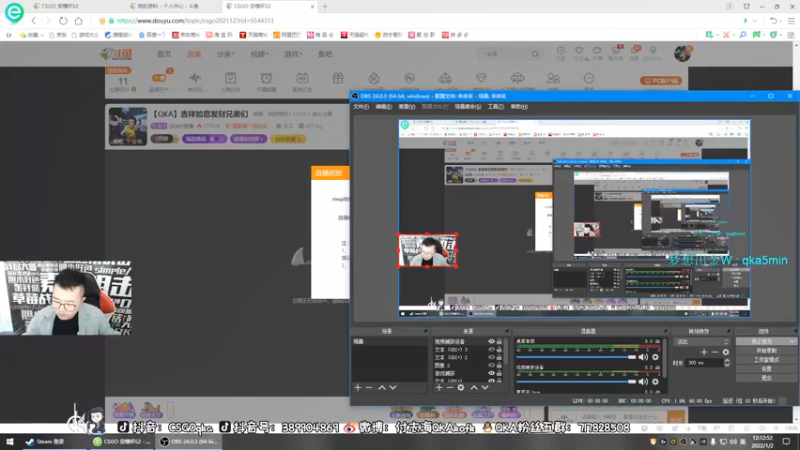Click the gift box icon in Douyu toolbar
The image size is (800, 450).
338,78
